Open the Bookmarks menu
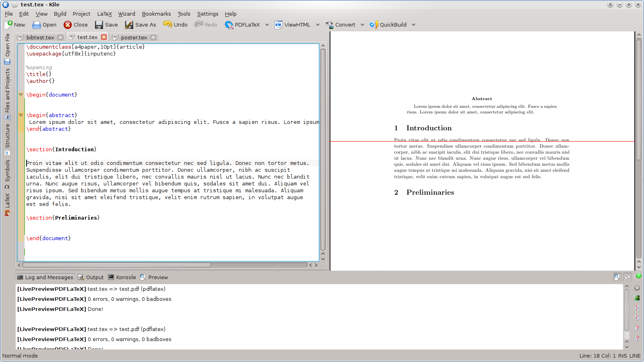 [x=156, y=14]
